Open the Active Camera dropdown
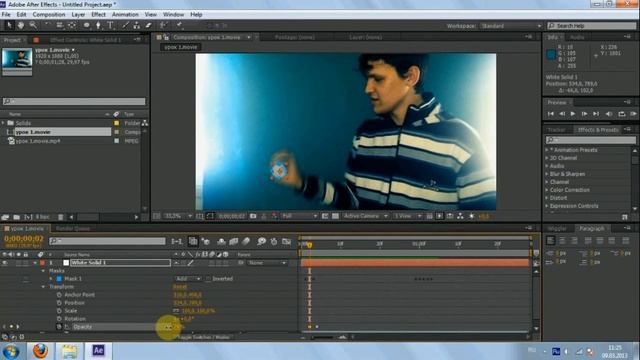Viewport: 640px width, 360px height. coord(365,216)
